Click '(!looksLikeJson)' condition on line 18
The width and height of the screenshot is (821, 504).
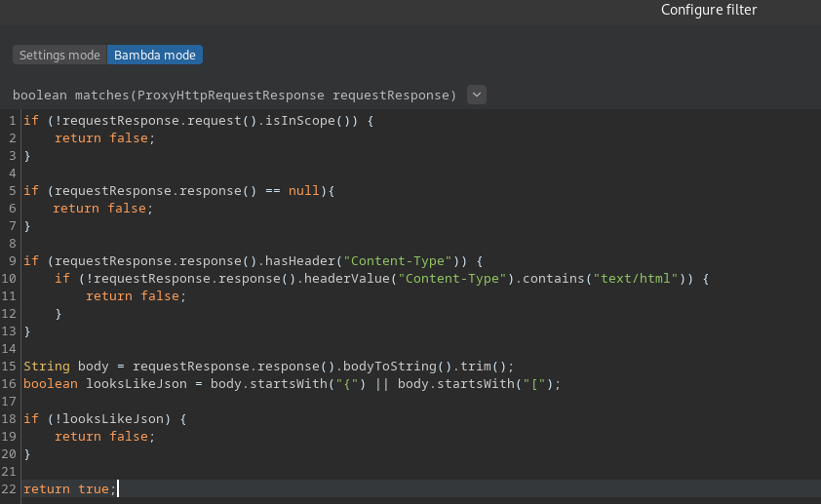coord(109,419)
